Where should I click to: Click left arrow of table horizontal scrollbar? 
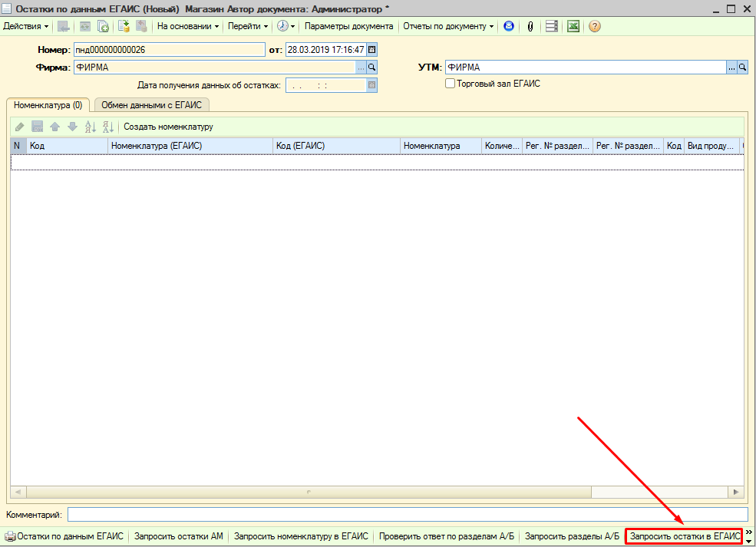(x=18, y=492)
